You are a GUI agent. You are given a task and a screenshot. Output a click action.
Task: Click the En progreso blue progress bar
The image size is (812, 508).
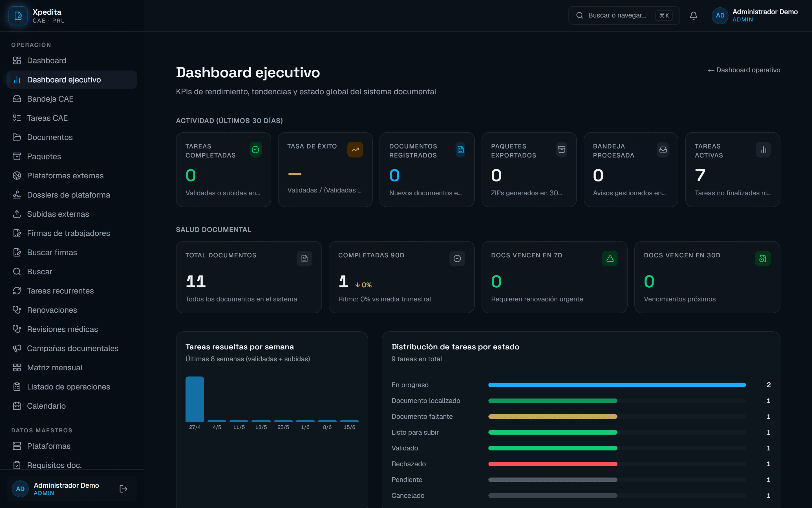[617, 385]
